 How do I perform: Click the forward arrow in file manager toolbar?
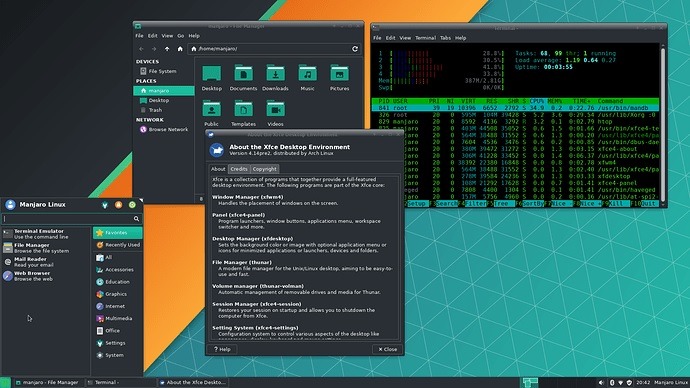(x=154, y=49)
